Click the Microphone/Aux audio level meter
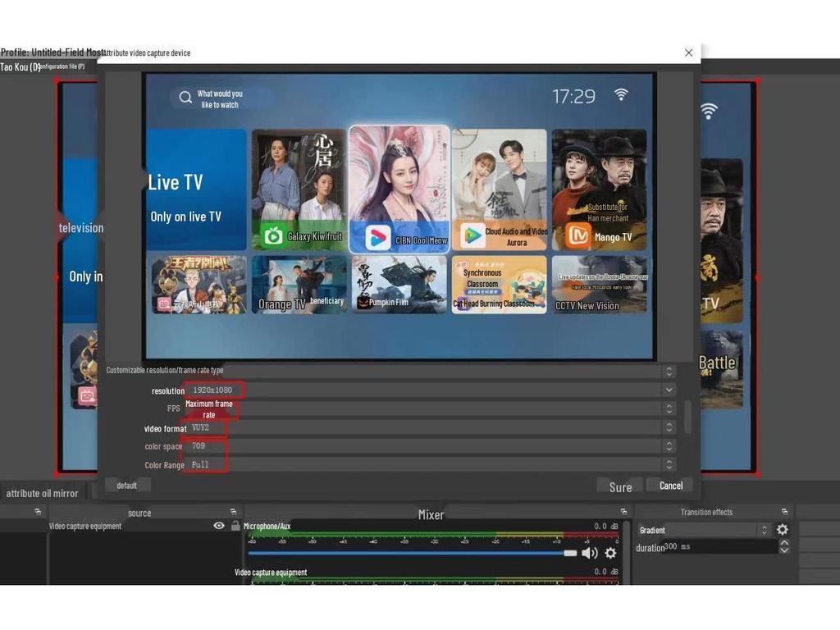 (434, 535)
